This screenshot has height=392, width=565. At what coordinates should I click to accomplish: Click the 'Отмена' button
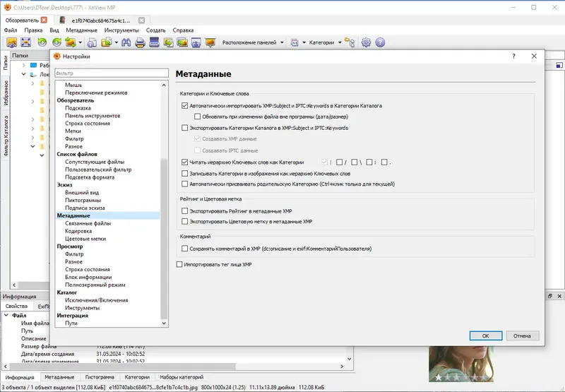coord(522,335)
